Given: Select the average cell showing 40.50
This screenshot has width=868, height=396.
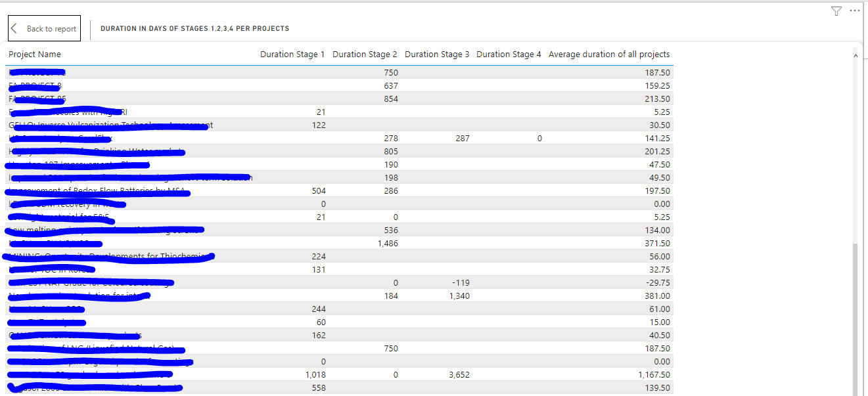Looking at the screenshot, I should pos(660,336).
